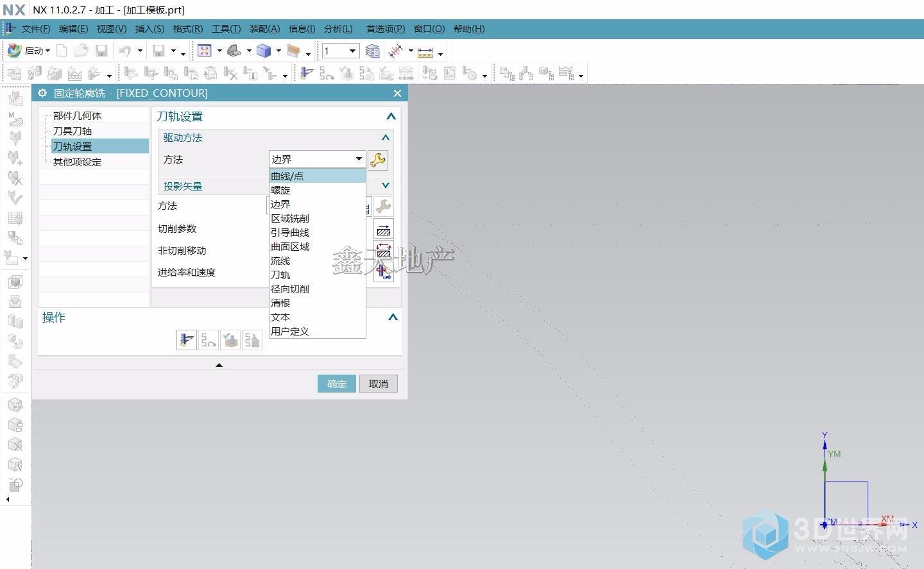The height and width of the screenshot is (569, 924).
Task: Select 区域铣削 from the method list
Action: (289, 219)
